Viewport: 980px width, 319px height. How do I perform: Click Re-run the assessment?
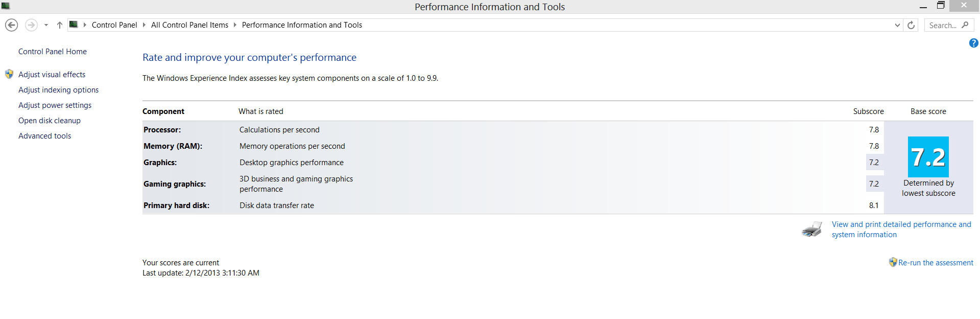pyautogui.click(x=936, y=263)
